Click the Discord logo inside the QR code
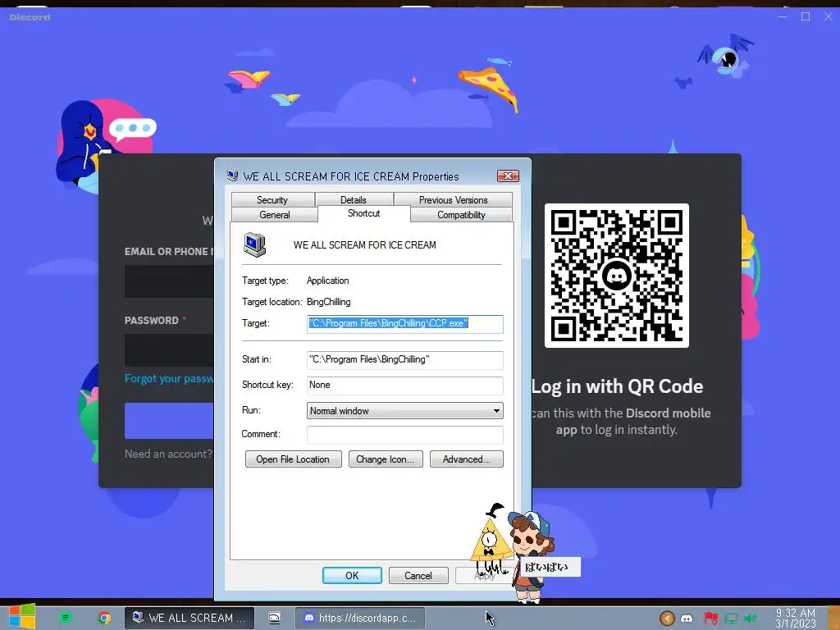The image size is (840, 630). click(x=617, y=276)
